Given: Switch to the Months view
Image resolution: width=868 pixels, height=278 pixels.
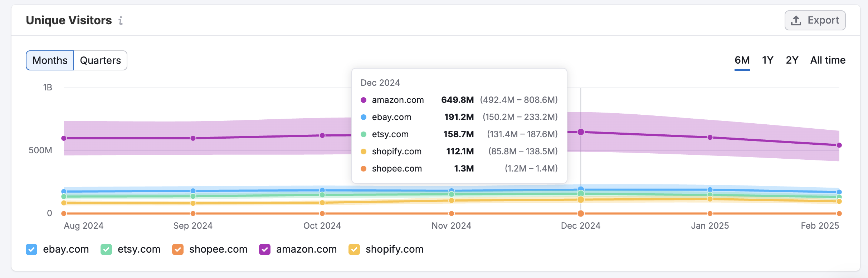Looking at the screenshot, I should coord(50,60).
